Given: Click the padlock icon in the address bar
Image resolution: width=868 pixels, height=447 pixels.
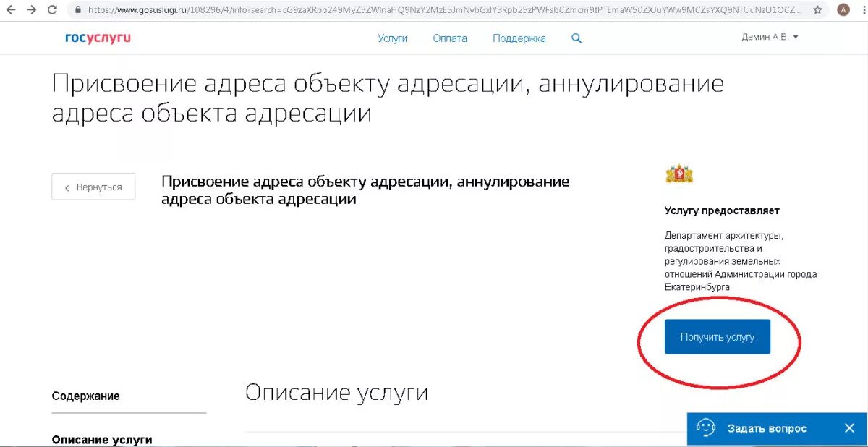Looking at the screenshot, I should click(78, 10).
